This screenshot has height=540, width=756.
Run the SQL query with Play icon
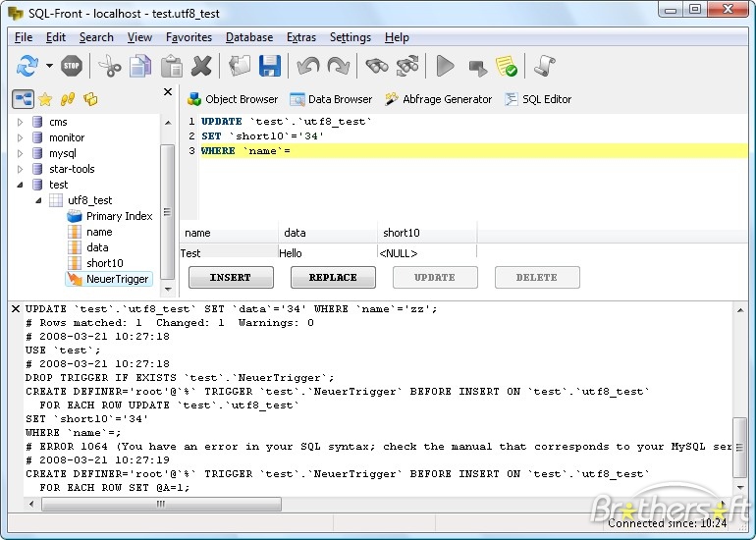tap(445, 66)
